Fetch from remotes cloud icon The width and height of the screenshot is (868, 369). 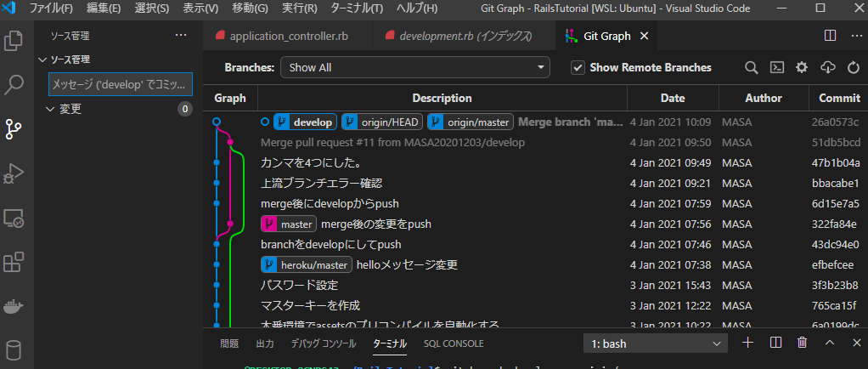tap(827, 68)
